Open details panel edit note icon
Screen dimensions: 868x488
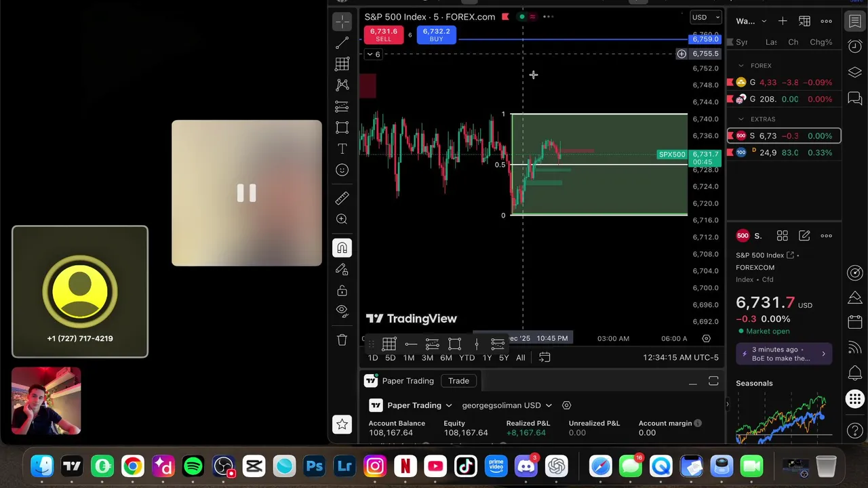[804, 236]
